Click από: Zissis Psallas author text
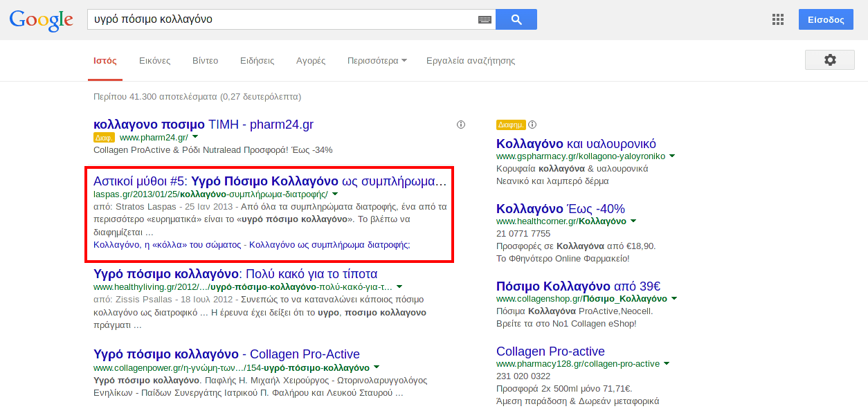868x411 pixels. click(x=134, y=300)
